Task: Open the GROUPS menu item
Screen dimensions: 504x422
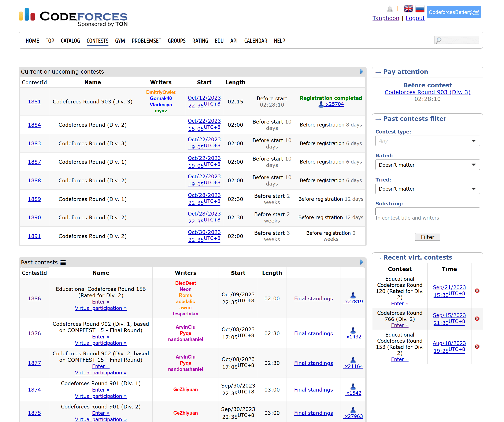Action: coord(177,41)
